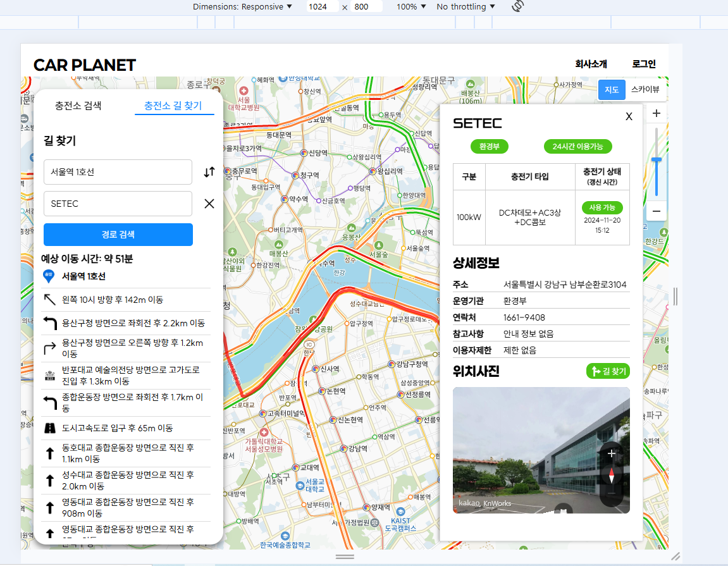Image resolution: width=728 pixels, height=566 pixels.
Task: Click the diagonal arrow icon for 왼쪽 10시 방향
Action: point(50,300)
